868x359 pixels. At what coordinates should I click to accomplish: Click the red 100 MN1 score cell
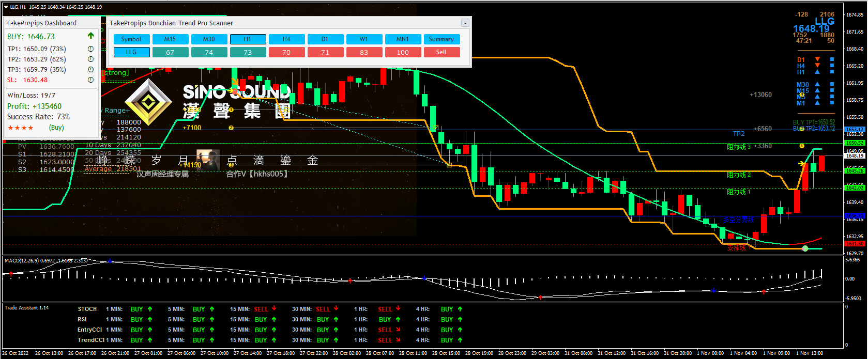(x=403, y=52)
